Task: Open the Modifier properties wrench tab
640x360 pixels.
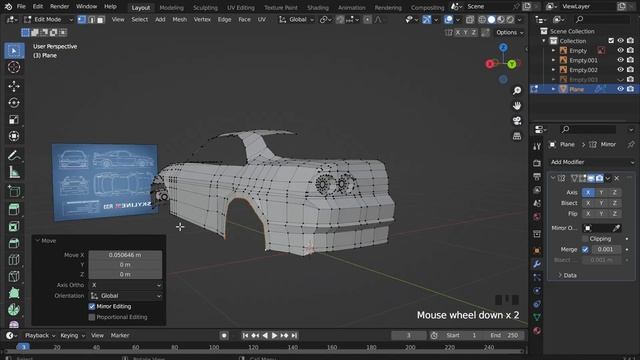Action: pyautogui.click(x=537, y=264)
